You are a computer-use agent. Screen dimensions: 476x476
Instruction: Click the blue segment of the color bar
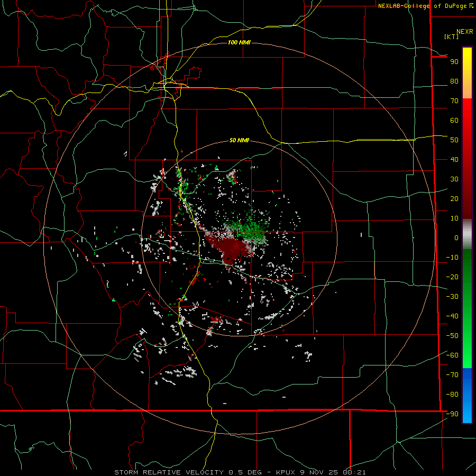pyautogui.click(x=467, y=396)
